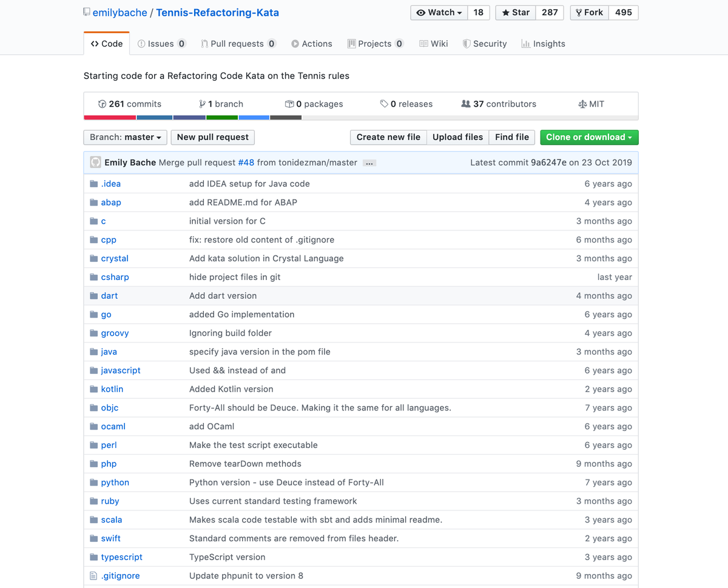
Task: Fork the repository
Action: (590, 13)
